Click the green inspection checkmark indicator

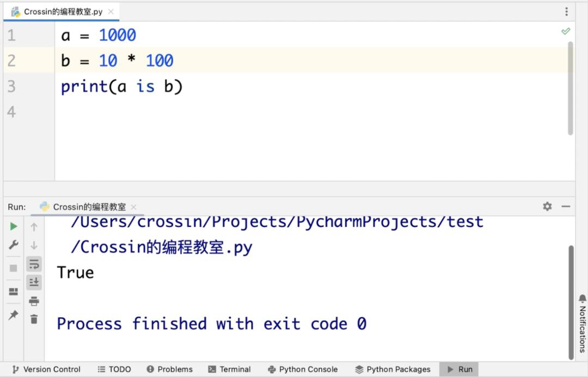(x=566, y=31)
